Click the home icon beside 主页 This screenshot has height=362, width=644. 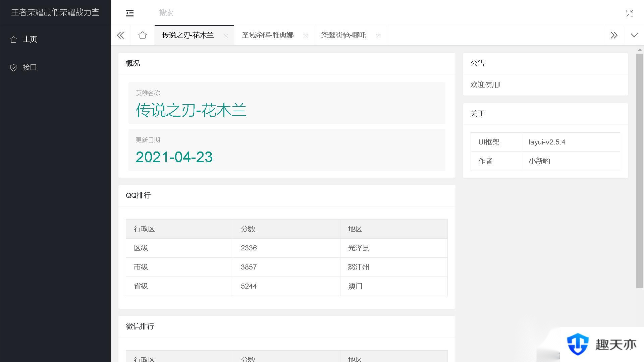pos(13,40)
